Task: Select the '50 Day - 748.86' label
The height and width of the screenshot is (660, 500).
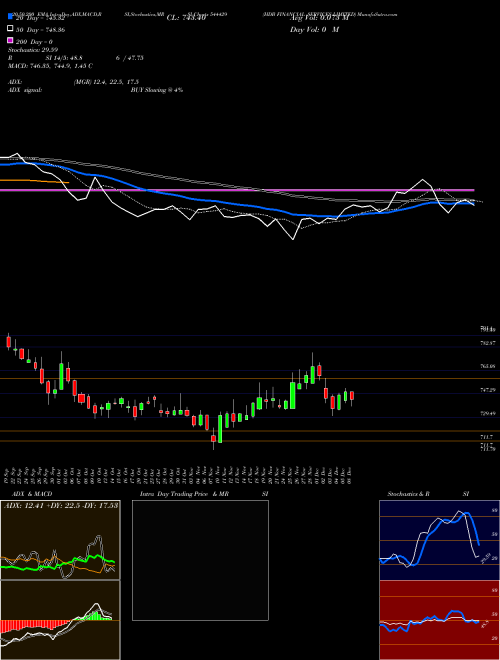Action: (x=40, y=30)
